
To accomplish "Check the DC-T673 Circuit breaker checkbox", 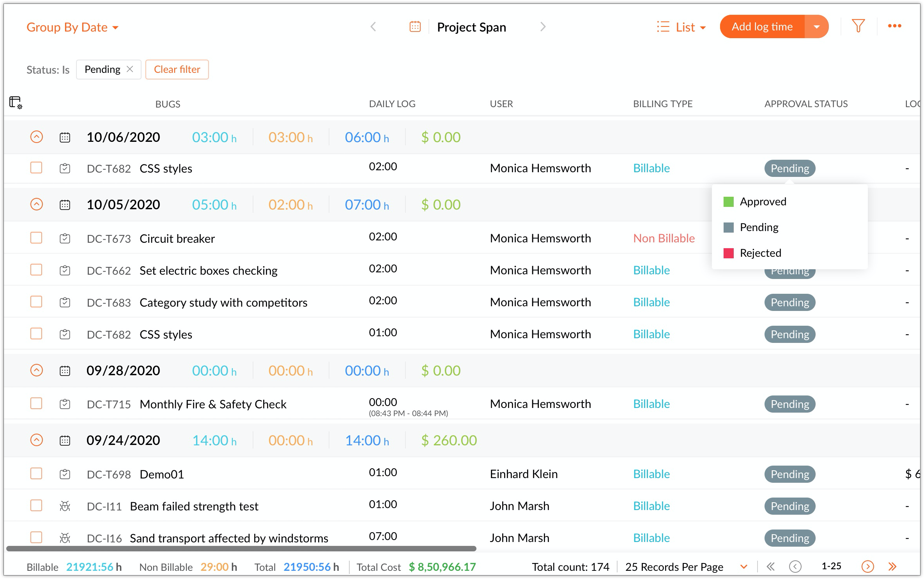I will (x=36, y=238).
